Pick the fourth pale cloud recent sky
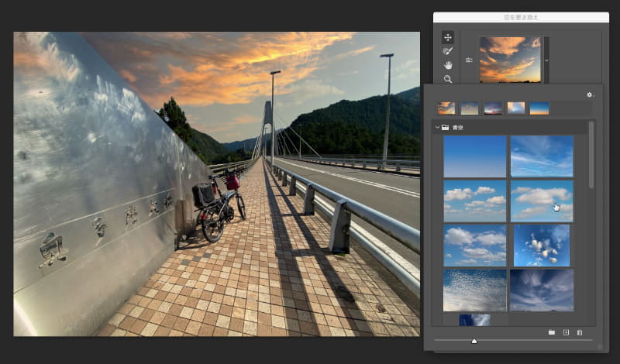The height and width of the screenshot is (364, 620). [x=516, y=108]
